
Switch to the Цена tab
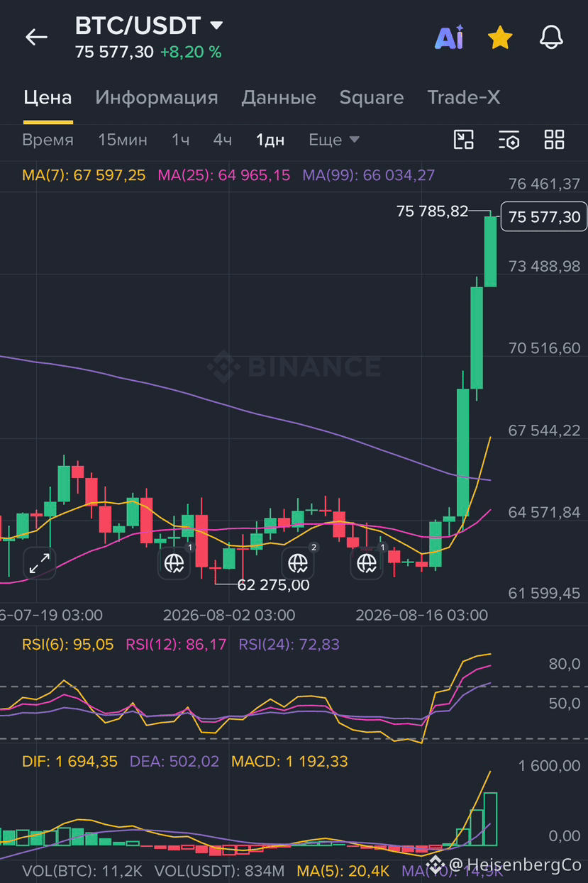point(48,97)
